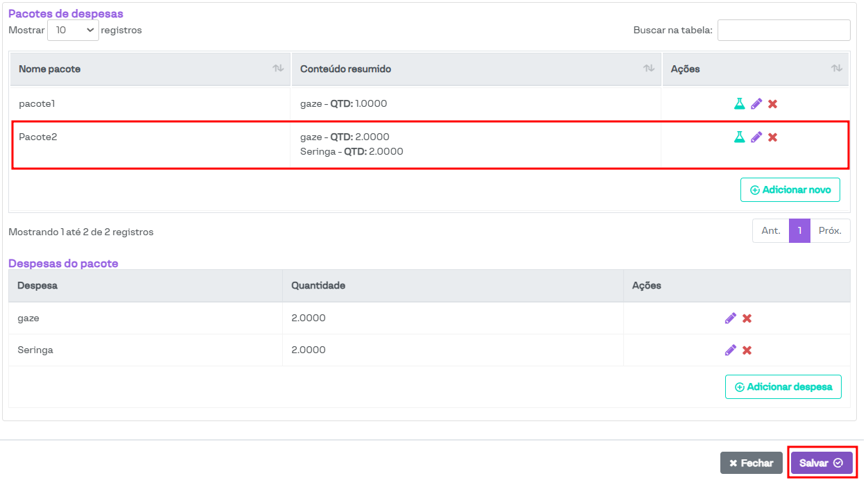Viewport: 868px width, 485px height.
Task: Go to page 1 in pagination
Action: pyautogui.click(x=799, y=231)
